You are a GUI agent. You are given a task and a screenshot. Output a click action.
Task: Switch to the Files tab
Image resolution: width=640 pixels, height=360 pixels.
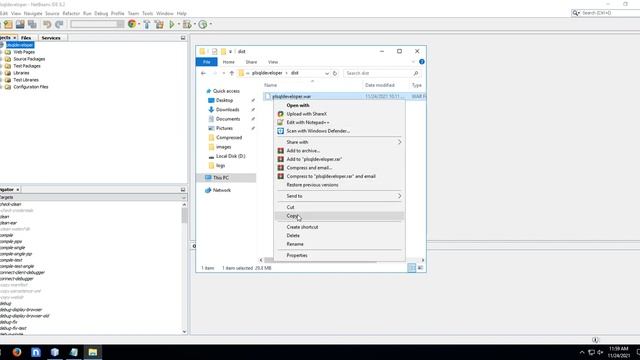point(26,38)
